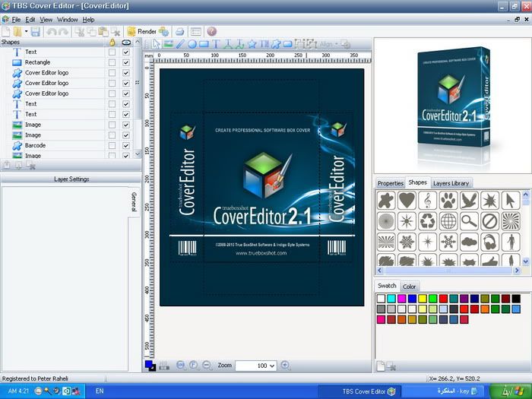Open the Zoom percentage dropdown
Image resolution: width=532 pixels, height=399 pixels.
(x=271, y=366)
